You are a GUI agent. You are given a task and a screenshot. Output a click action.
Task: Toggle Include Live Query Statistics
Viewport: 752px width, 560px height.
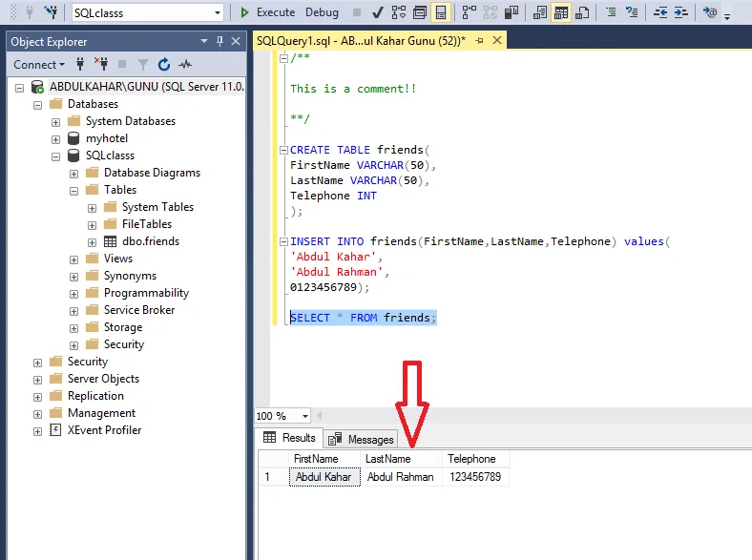pos(491,12)
